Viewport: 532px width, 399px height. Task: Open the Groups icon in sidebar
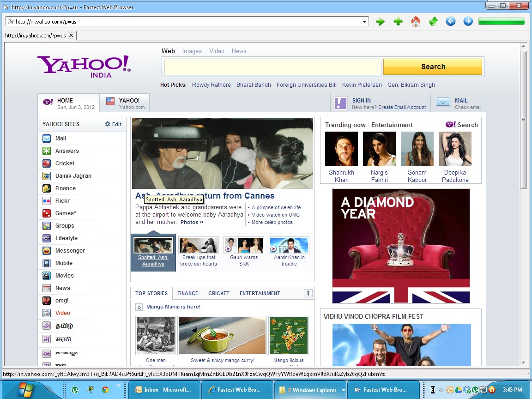[x=47, y=226]
